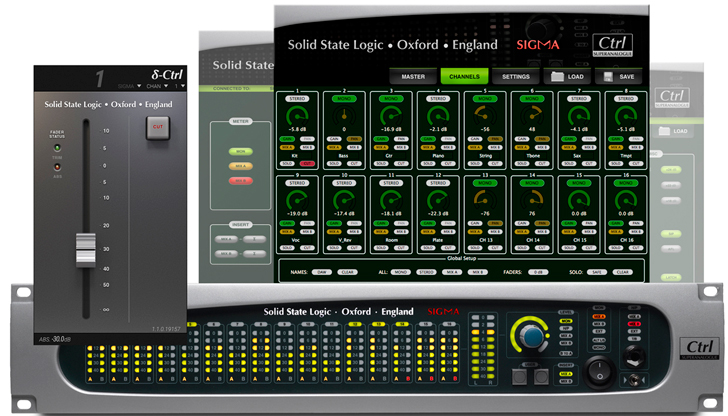The height and width of the screenshot is (416, 728).
Task: Click the second USER button on hardware
Action: 541,377
